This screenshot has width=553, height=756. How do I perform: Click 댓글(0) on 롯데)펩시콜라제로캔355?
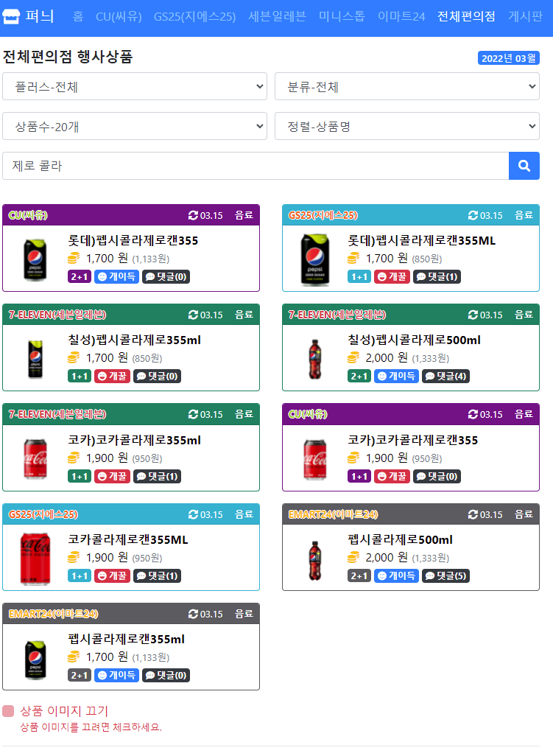click(166, 277)
